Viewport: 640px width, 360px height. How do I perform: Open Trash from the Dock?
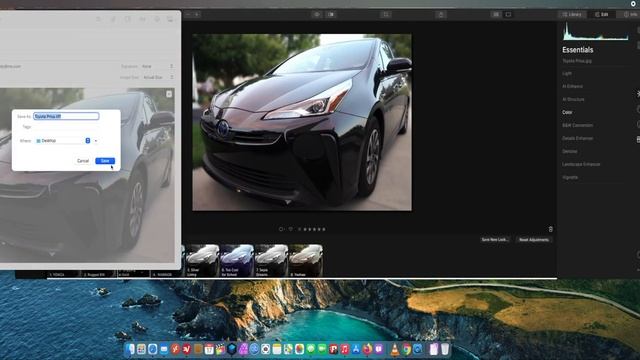pos(445,349)
